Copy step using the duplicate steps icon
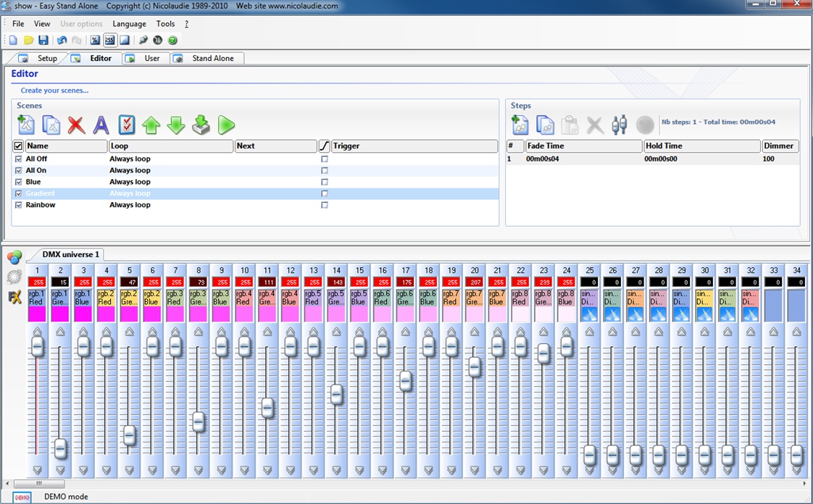This screenshot has height=504, width=813. pos(545,125)
